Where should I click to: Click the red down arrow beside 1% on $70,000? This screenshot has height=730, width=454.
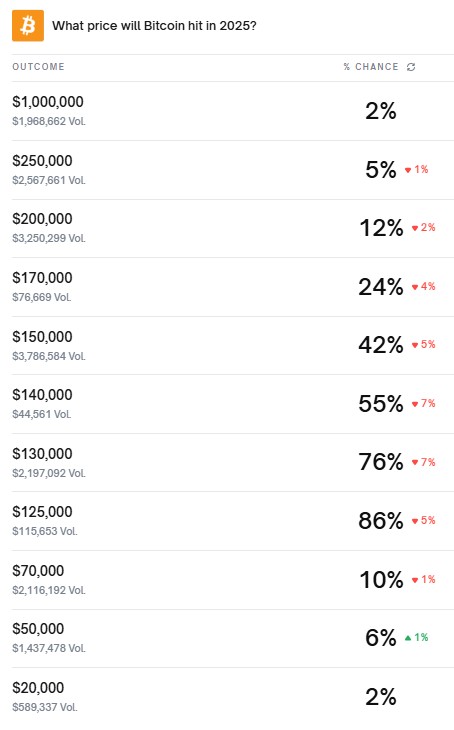(415, 580)
